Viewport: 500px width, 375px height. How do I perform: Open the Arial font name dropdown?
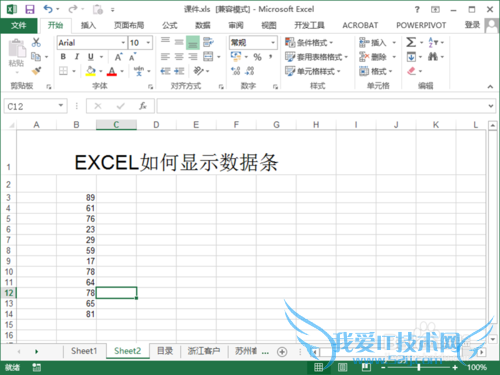coord(123,43)
